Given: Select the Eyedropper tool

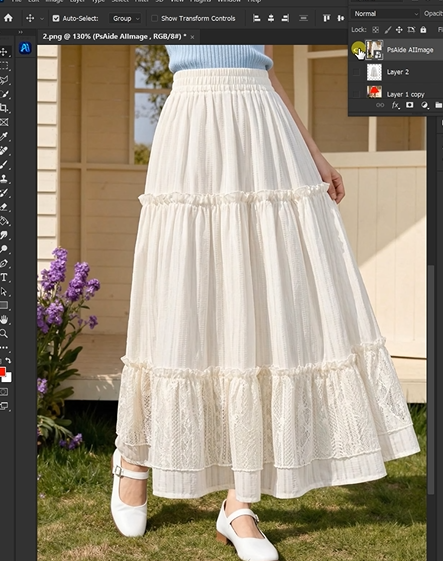Looking at the screenshot, I should 4,136.
